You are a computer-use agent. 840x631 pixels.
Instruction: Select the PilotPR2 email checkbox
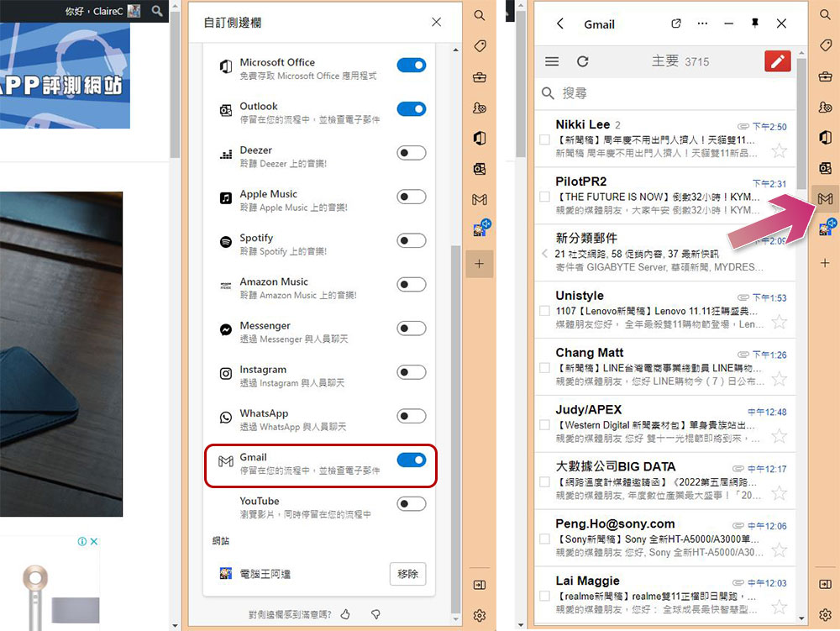pyautogui.click(x=544, y=197)
